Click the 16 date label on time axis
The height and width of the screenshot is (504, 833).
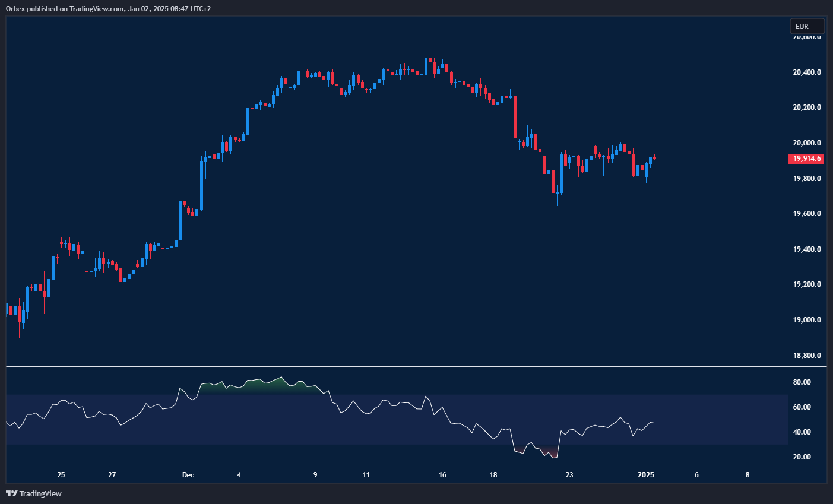tap(442, 475)
